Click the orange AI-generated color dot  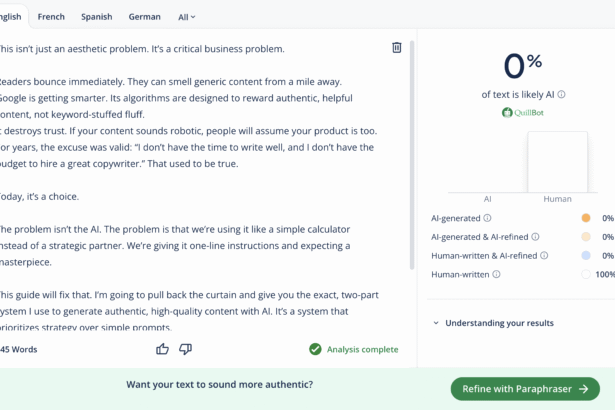coord(586,218)
